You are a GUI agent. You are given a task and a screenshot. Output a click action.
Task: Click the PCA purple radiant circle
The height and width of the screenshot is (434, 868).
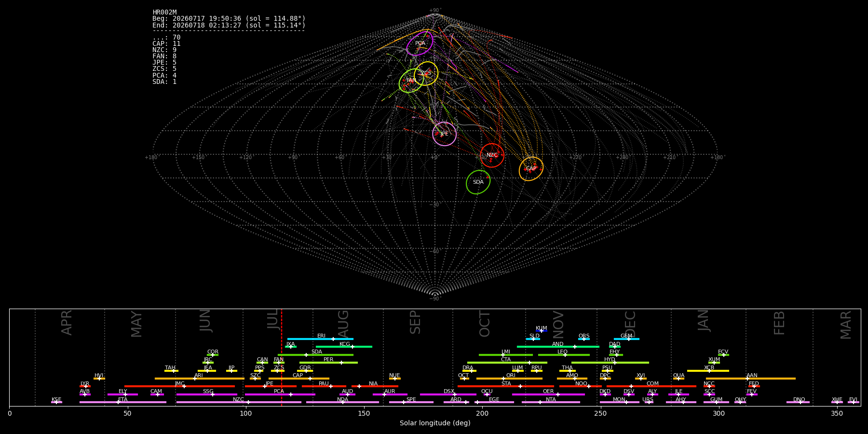coord(420,43)
